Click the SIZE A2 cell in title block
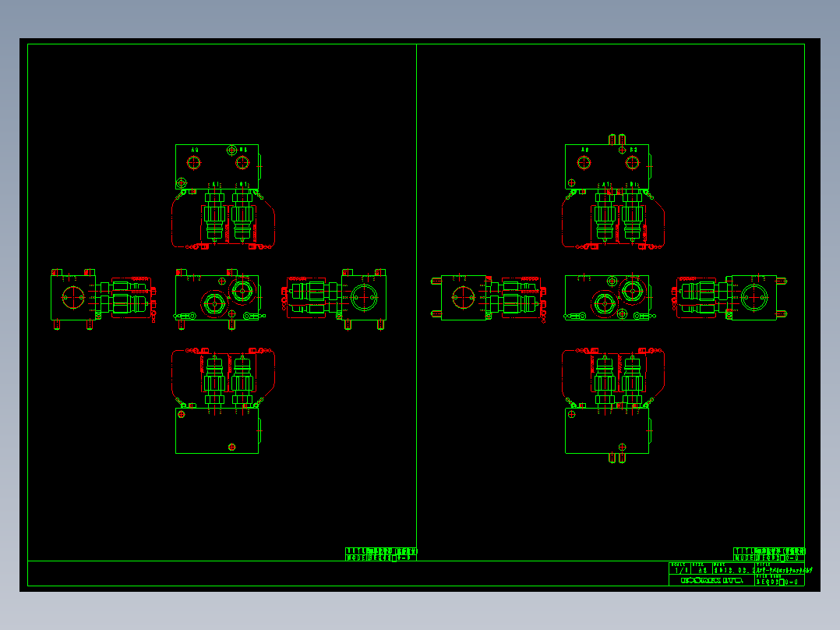This screenshot has height=630, width=840. coord(701,568)
